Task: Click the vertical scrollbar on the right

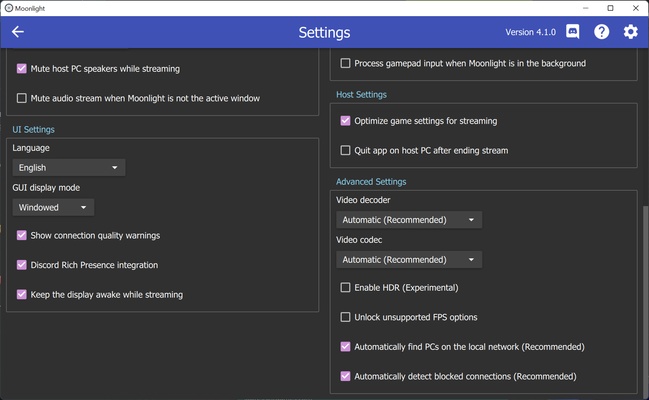Action: click(x=644, y=300)
